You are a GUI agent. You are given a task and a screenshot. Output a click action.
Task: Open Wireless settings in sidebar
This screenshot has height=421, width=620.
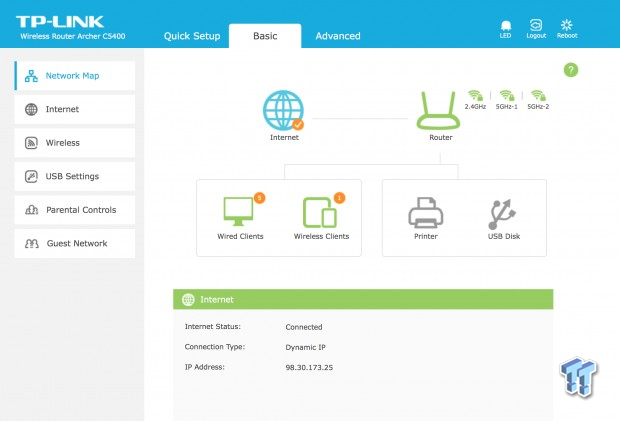pyautogui.click(x=75, y=143)
